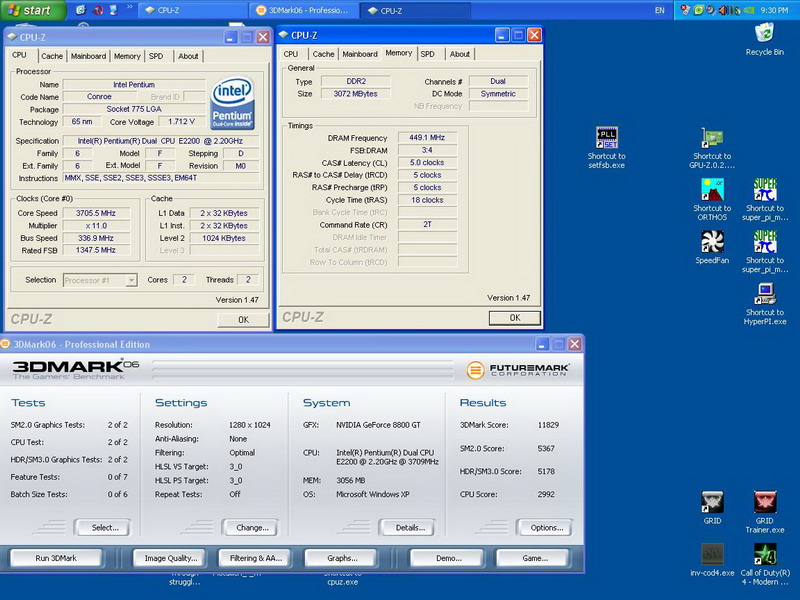Open the inv-cod4.exe desktop icon
The width and height of the screenshot is (800, 600).
click(x=712, y=554)
